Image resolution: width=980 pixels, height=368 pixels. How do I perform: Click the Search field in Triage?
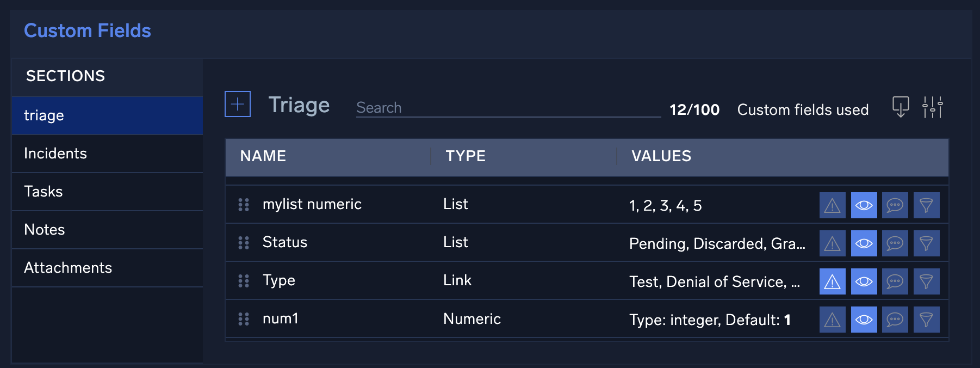507,108
